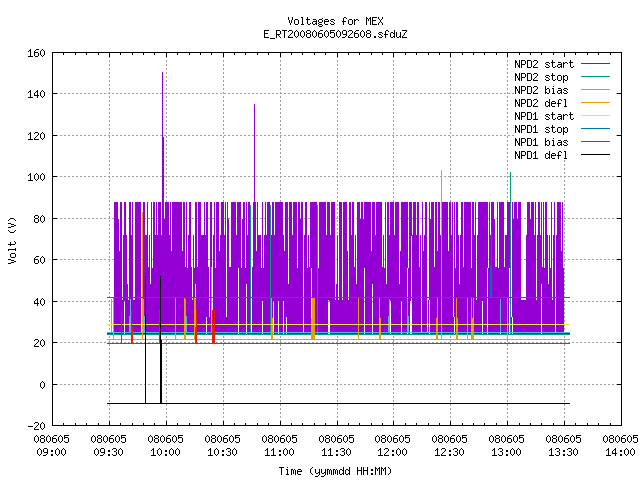
Task: Click the Volt (V) y-axis label
Action: (x=13, y=240)
